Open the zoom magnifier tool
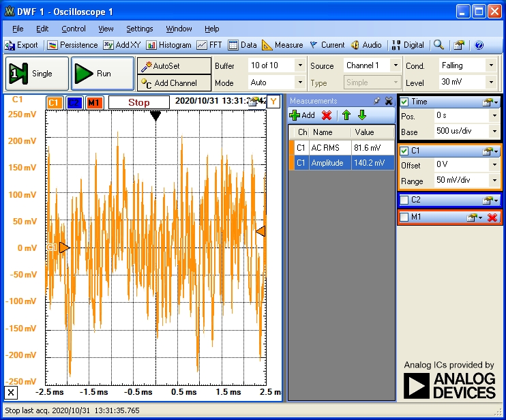The image size is (506, 420). click(438, 45)
